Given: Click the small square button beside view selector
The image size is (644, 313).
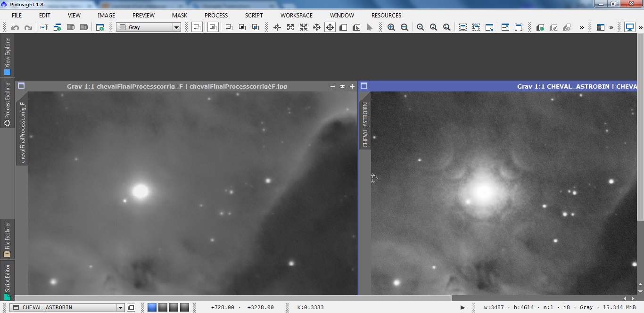Looking at the screenshot, I should (131, 307).
